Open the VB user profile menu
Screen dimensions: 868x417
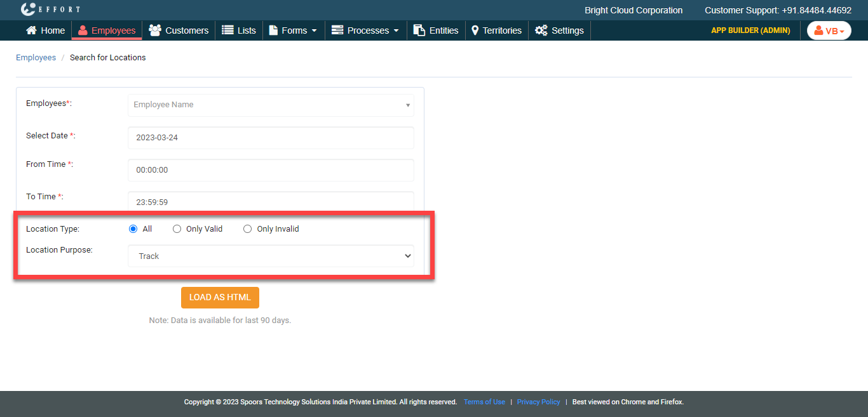[x=829, y=30]
